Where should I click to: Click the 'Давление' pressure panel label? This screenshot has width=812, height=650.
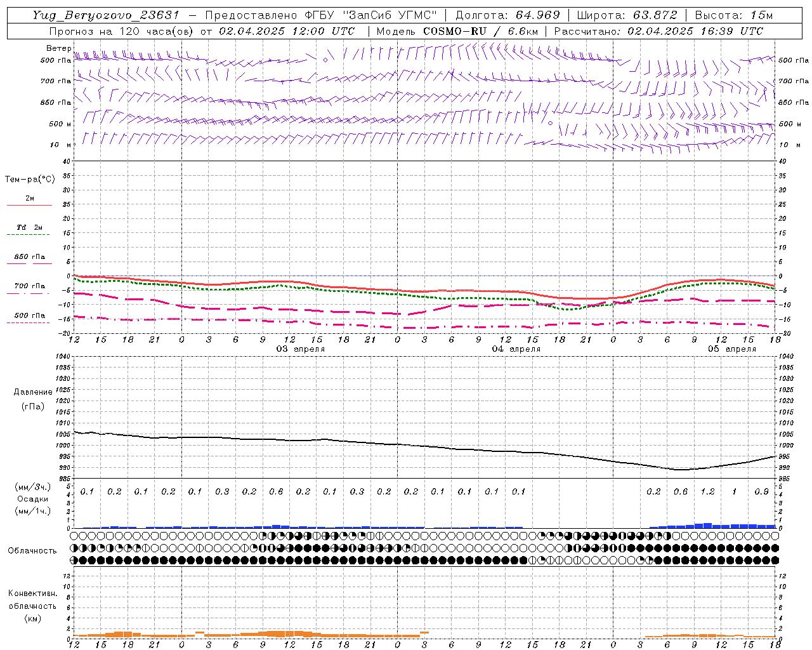[x=33, y=392]
